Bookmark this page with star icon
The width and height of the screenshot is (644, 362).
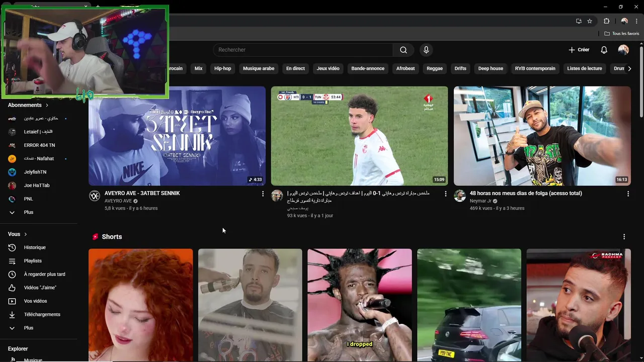tap(590, 21)
